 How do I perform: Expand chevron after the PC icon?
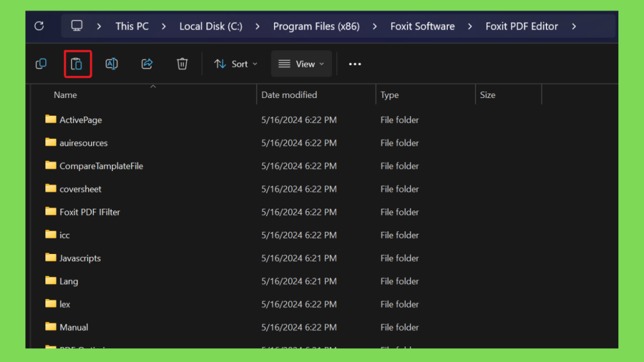[x=99, y=26]
